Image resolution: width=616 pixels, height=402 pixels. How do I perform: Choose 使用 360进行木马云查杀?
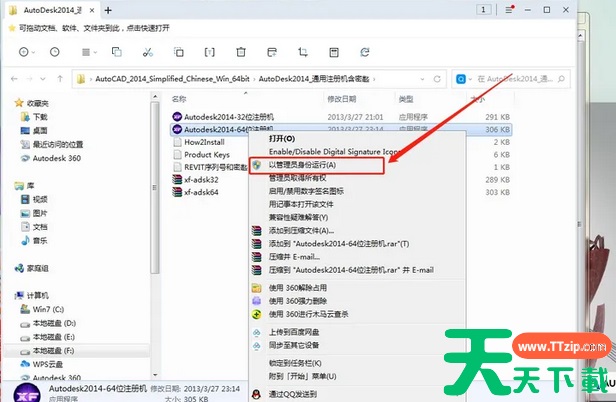[x=308, y=314]
